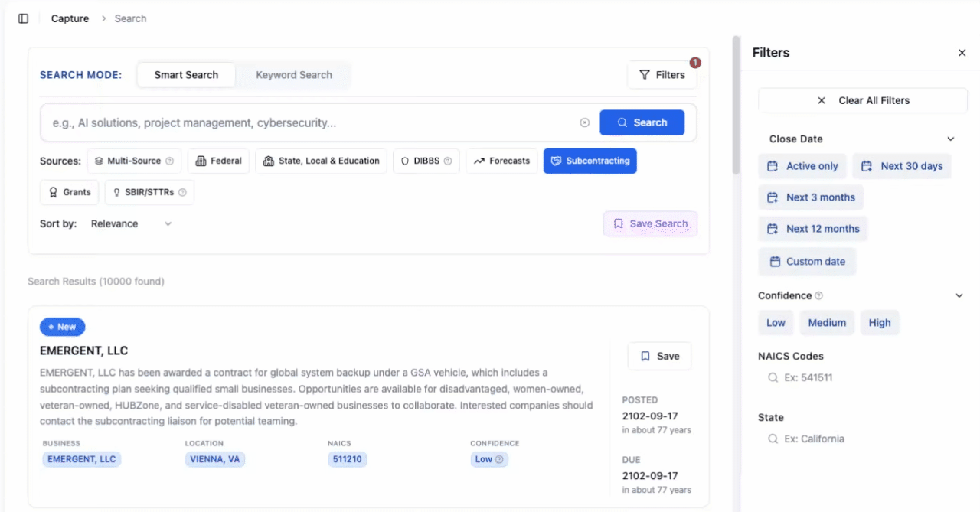Enable the Active only close date filter
The width and height of the screenshot is (980, 512).
click(802, 165)
